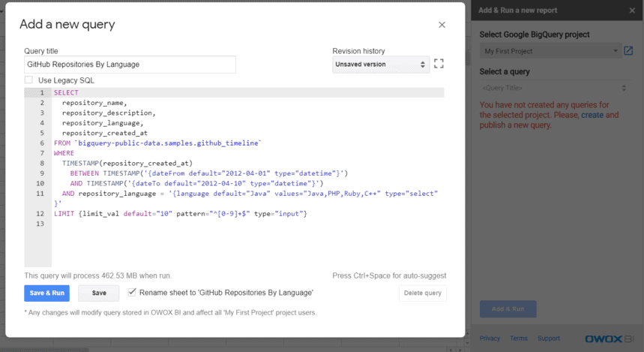The height and width of the screenshot is (352, 644).
Task: Click the Save button
Action: click(98, 293)
